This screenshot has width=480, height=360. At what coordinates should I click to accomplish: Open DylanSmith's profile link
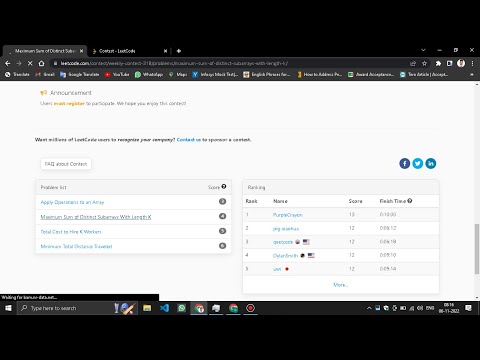tap(285, 256)
